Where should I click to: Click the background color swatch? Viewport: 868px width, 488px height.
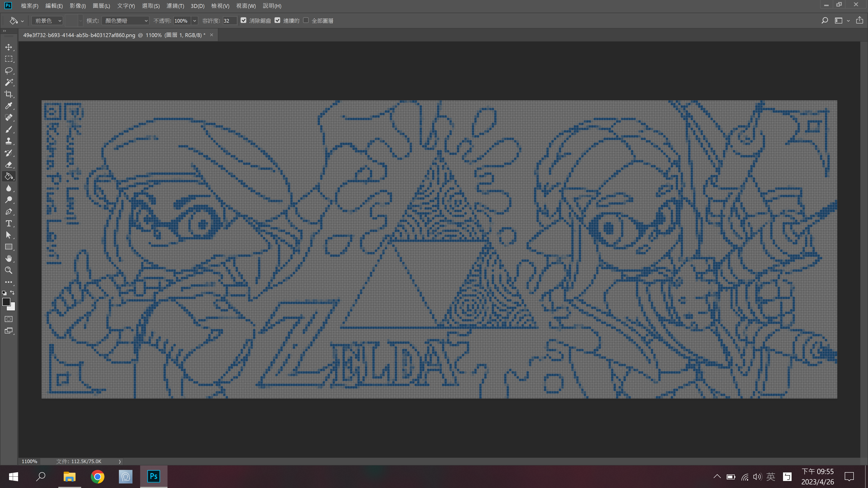click(12, 308)
